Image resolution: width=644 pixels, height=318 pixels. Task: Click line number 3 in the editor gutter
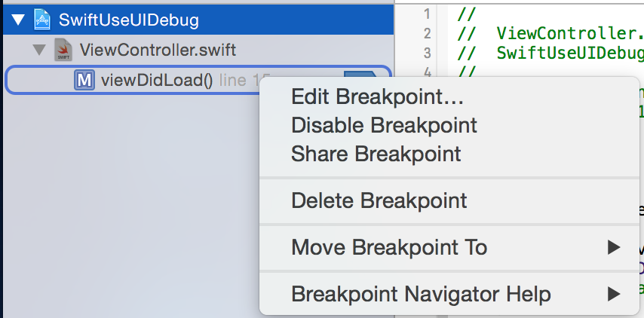[428, 53]
